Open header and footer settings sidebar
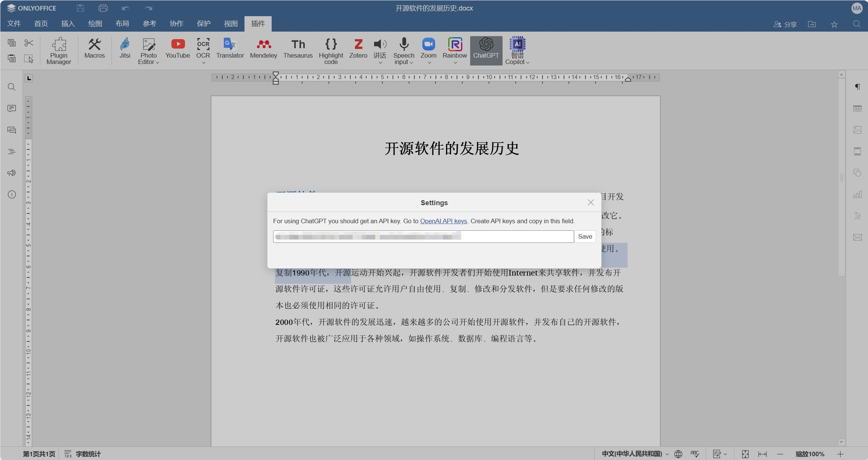Image resolution: width=868 pixels, height=460 pixels. point(857,151)
